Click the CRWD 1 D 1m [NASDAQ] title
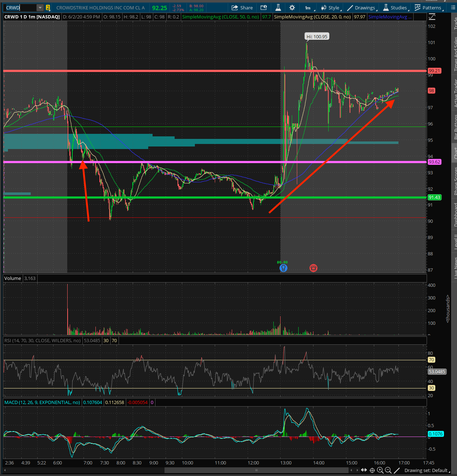457x476 pixels. click(x=32, y=17)
